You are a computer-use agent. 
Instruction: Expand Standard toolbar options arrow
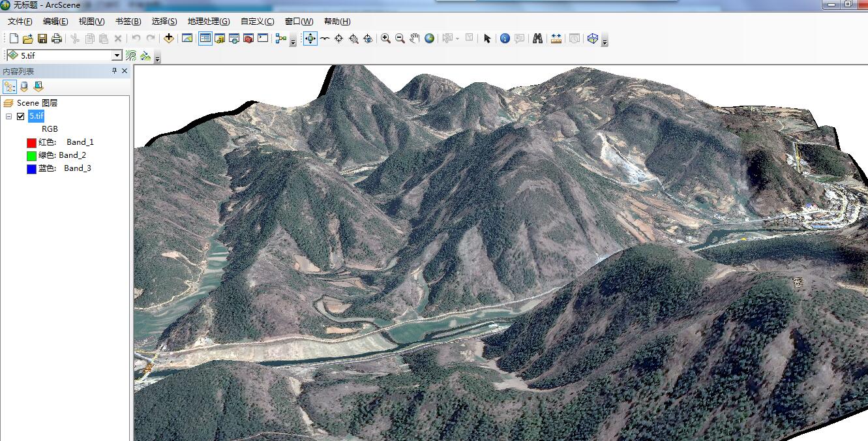tap(293, 42)
